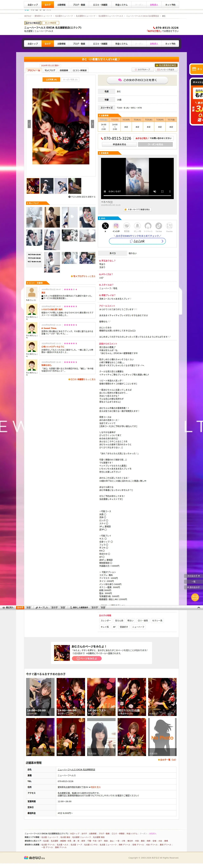Open the posted video in fullscreen
This screenshot has width=203, height=868.
pos(162,191)
